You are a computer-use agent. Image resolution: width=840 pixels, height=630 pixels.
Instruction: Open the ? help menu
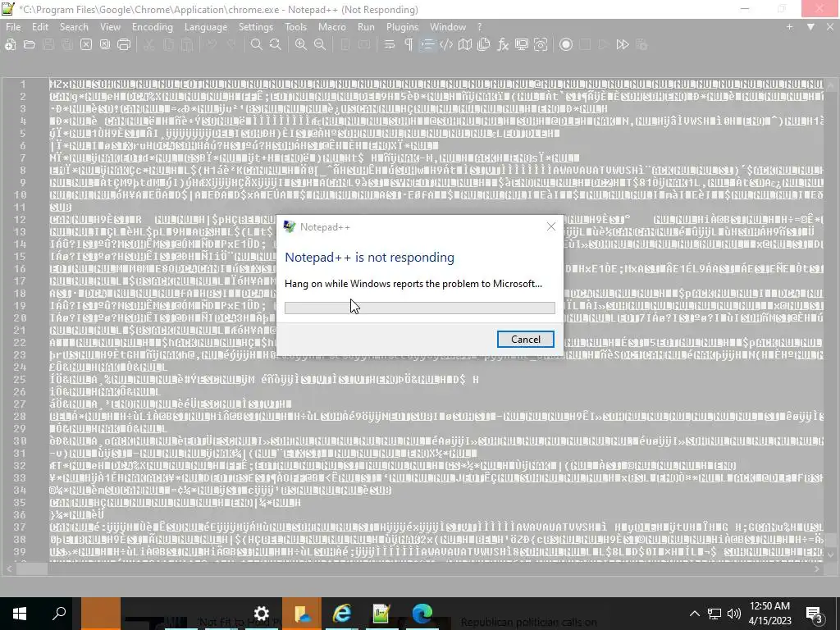pyautogui.click(x=479, y=27)
